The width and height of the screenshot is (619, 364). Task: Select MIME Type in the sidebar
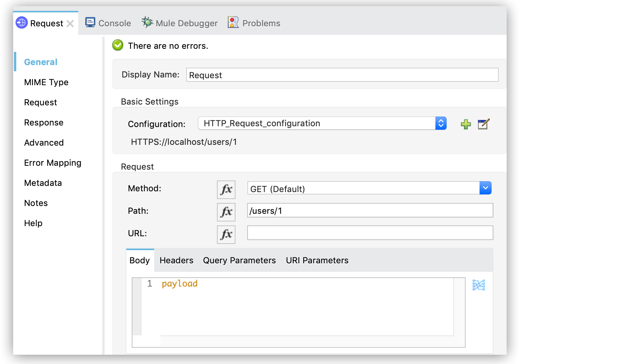pos(46,82)
